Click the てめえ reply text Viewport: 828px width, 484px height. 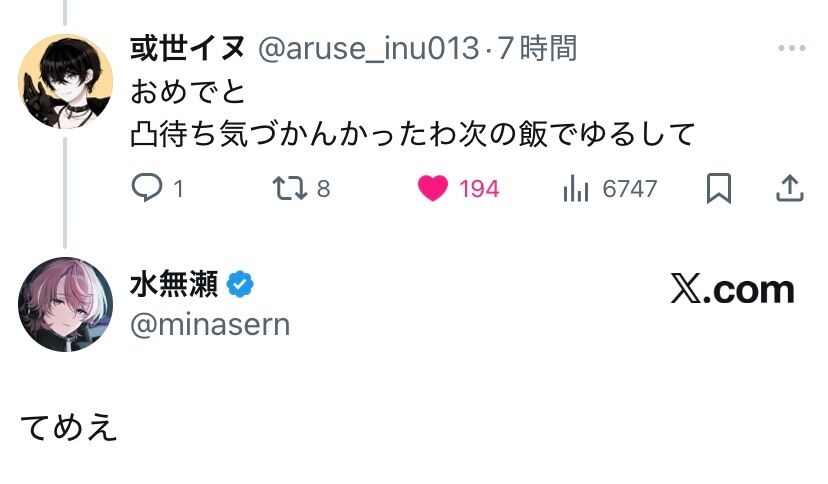coord(69,426)
